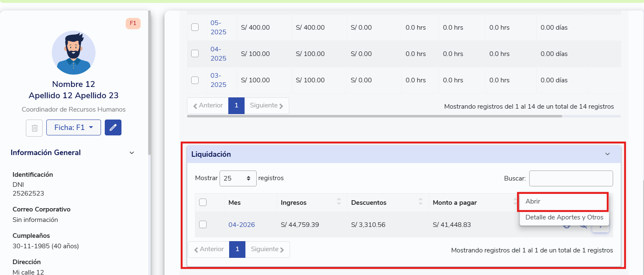This screenshot has width=644, height=275.
Task: Click the F1 badge on the profile card
Action: [133, 23]
